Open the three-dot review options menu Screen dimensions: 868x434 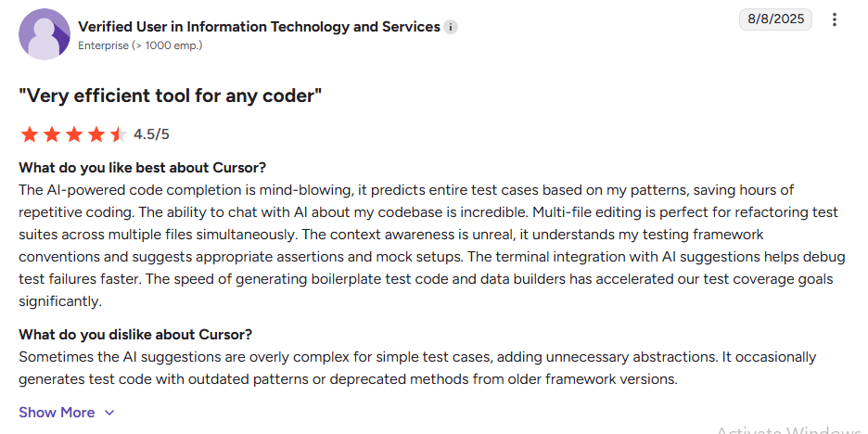[x=835, y=19]
